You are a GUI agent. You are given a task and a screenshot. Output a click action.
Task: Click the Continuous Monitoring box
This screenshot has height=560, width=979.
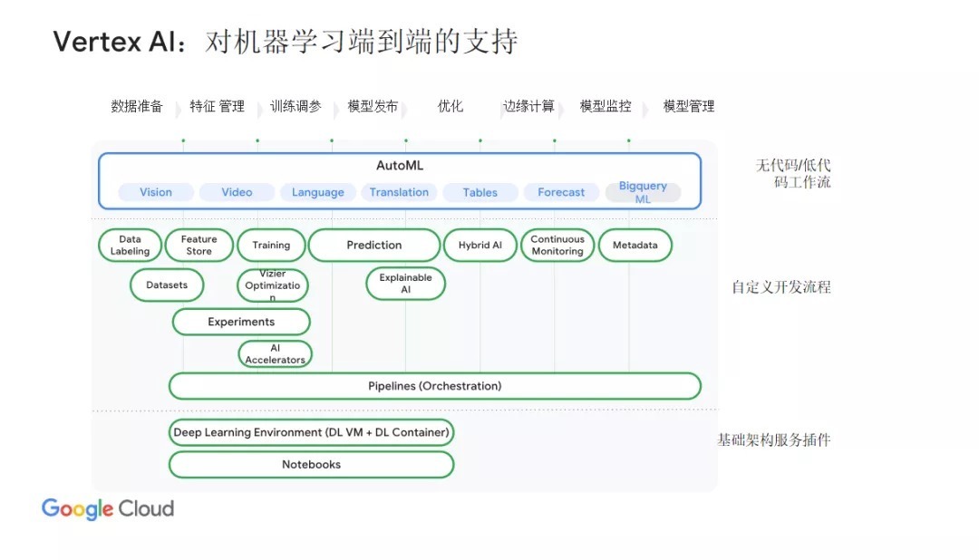(x=557, y=246)
